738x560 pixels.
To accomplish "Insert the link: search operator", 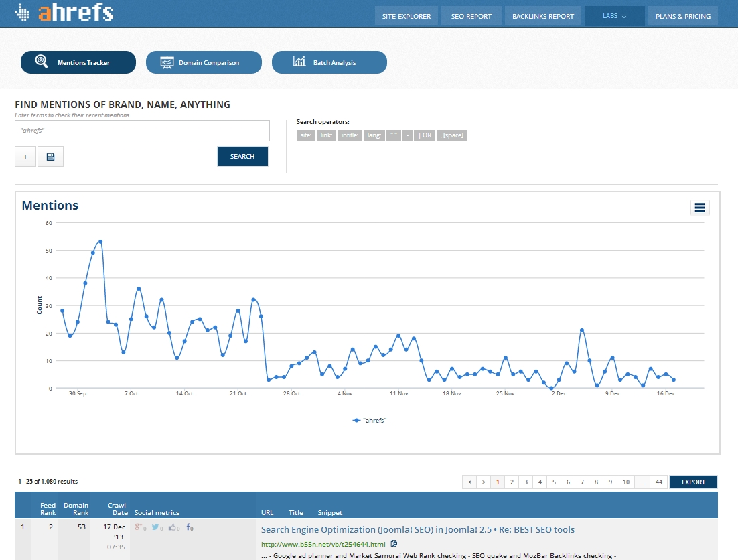I will click(326, 135).
